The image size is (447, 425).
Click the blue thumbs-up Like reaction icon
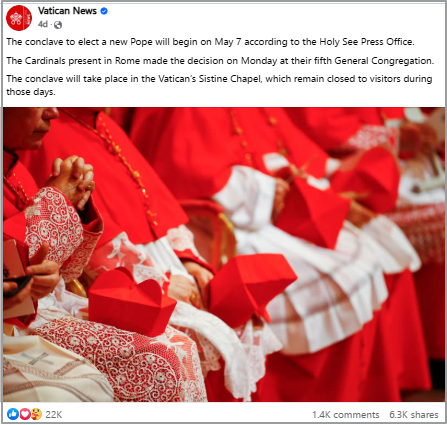click(x=13, y=414)
